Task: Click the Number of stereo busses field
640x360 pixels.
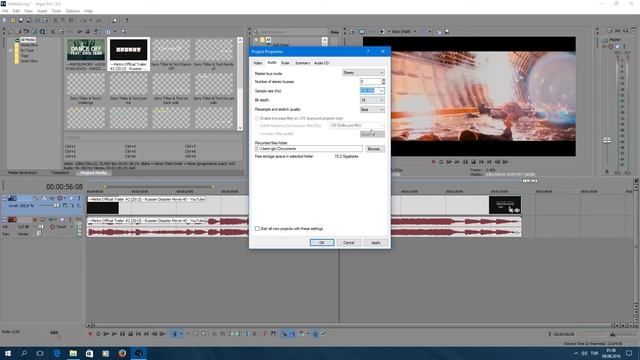Action: (370, 82)
